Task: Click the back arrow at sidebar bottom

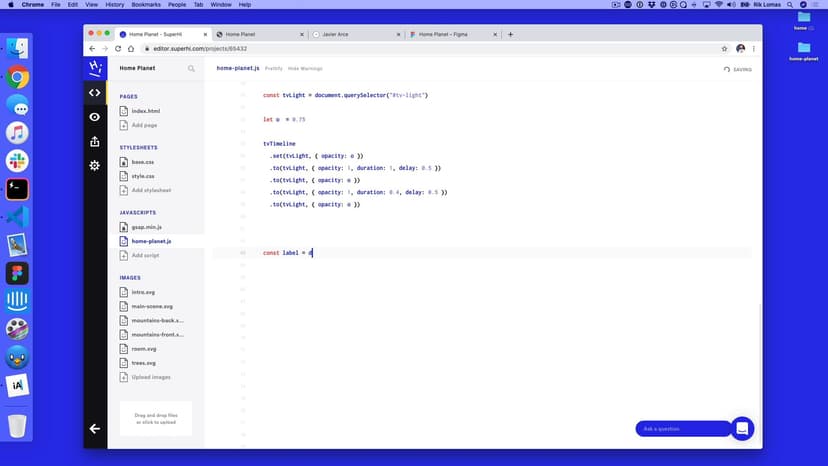Action: point(94,428)
